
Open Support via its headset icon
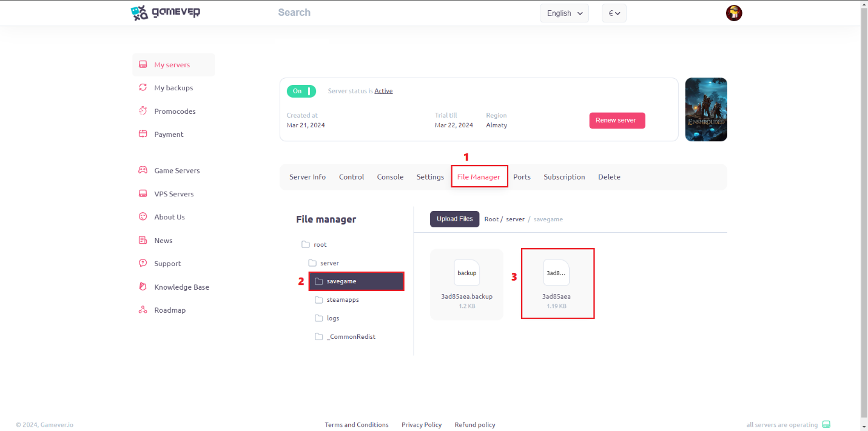point(143,263)
